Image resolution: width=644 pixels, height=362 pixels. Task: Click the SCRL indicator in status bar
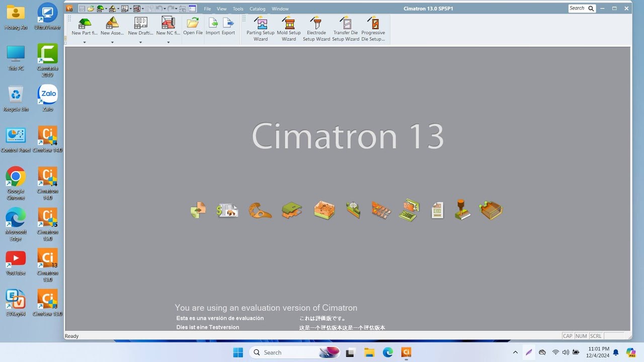pos(596,336)
